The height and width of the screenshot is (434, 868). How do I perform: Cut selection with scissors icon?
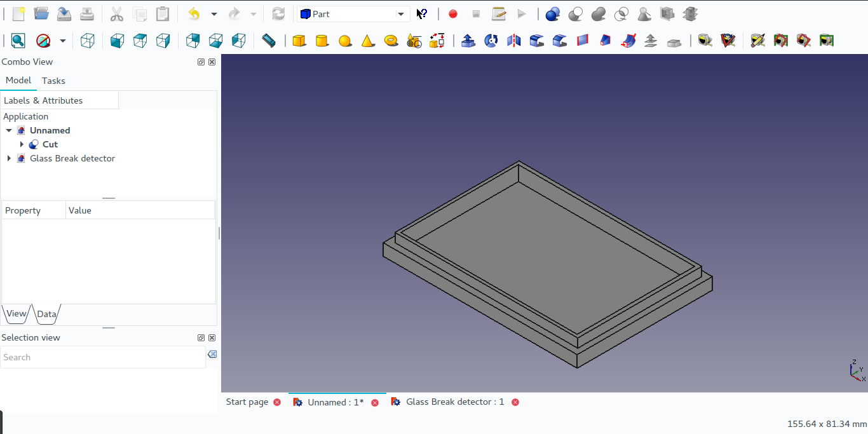(x=117, y=14)
